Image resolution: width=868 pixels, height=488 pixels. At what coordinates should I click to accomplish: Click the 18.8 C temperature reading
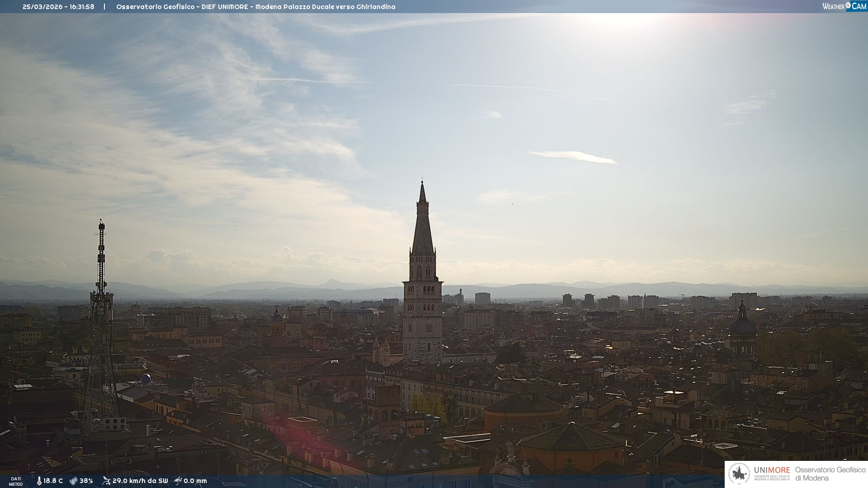click(53, 481)
